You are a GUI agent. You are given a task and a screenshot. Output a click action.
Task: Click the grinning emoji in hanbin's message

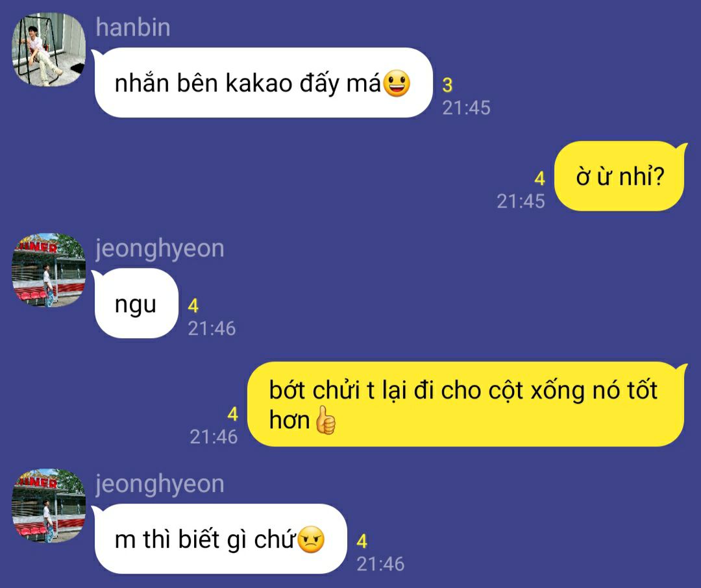point(397,83)
